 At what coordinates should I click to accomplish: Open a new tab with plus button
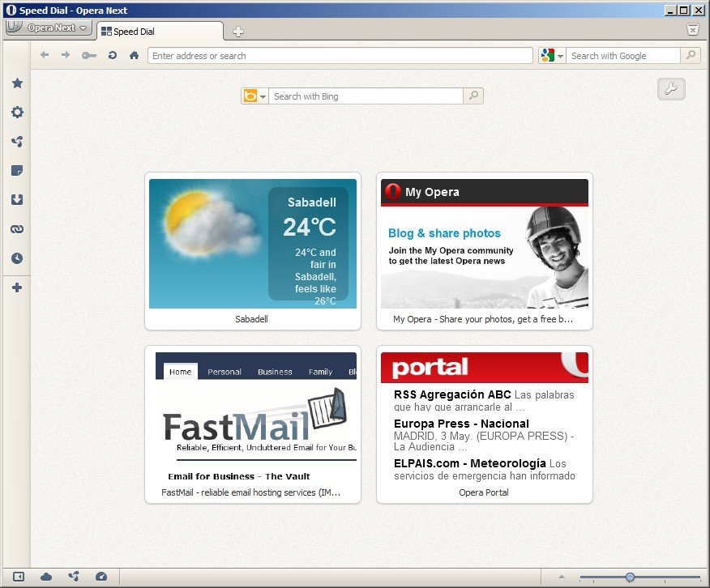[x=237, y=32]
